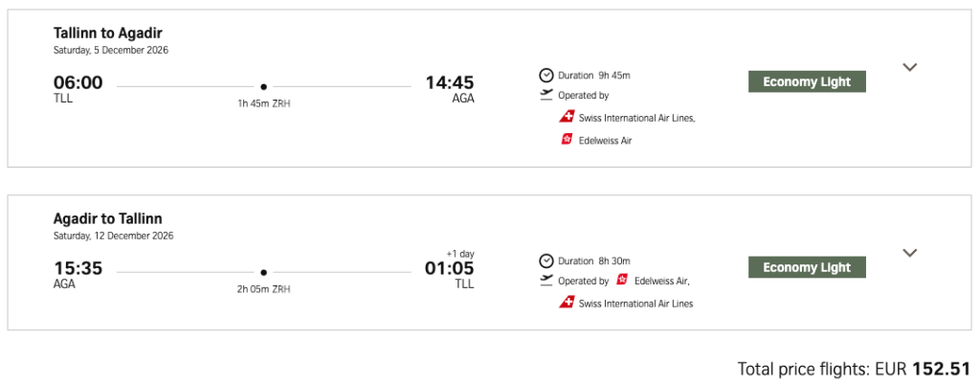Click the outbound 'Swiss International Air Lines,' text
The width and height of the screenshot is (980, 384).
tap(637, 118)
